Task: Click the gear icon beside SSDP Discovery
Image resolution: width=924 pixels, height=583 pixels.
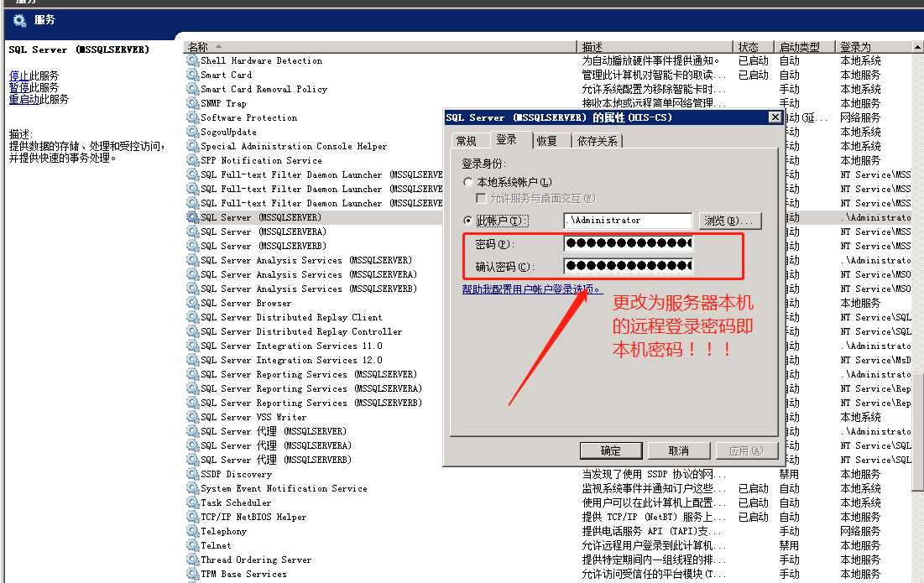Action: [x=193, y=474]
